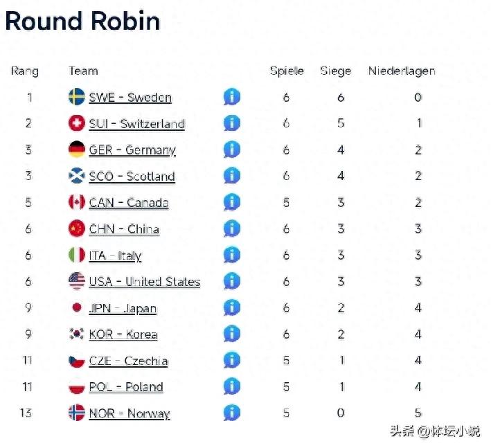Click the info icon for Italy
The width and height of the screenshot is (491, 448).
point(232,255)
